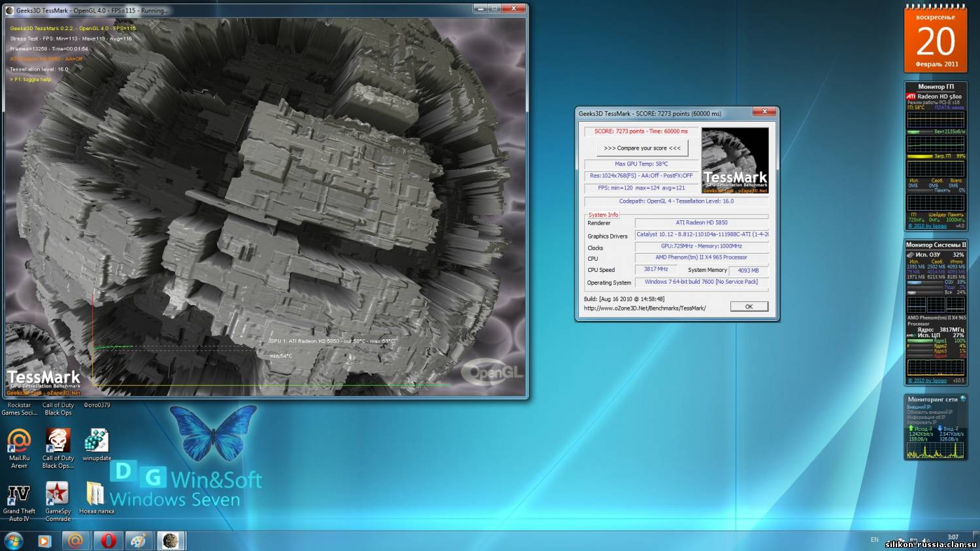The width and height of the screenshot is (980, 551).
Task: Click Tessellation level 16.0 overlay text
Action: pyautogui.click(x=39, y=69)
